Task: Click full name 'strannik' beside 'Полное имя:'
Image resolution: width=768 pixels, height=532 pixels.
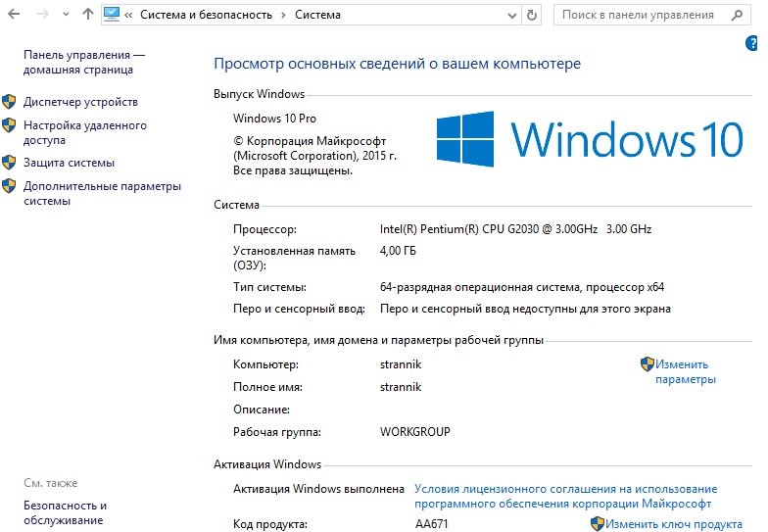Action: (x=401, y=387)
